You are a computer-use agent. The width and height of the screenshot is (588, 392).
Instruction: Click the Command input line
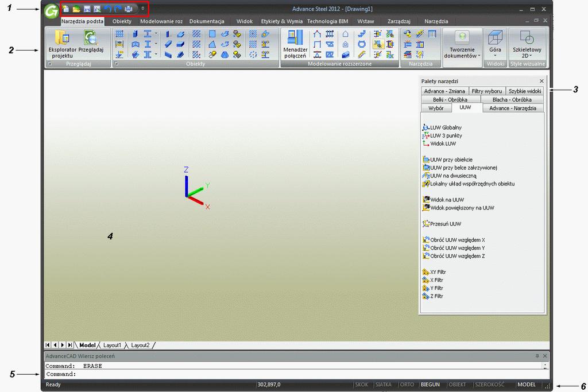pos(296,374)
